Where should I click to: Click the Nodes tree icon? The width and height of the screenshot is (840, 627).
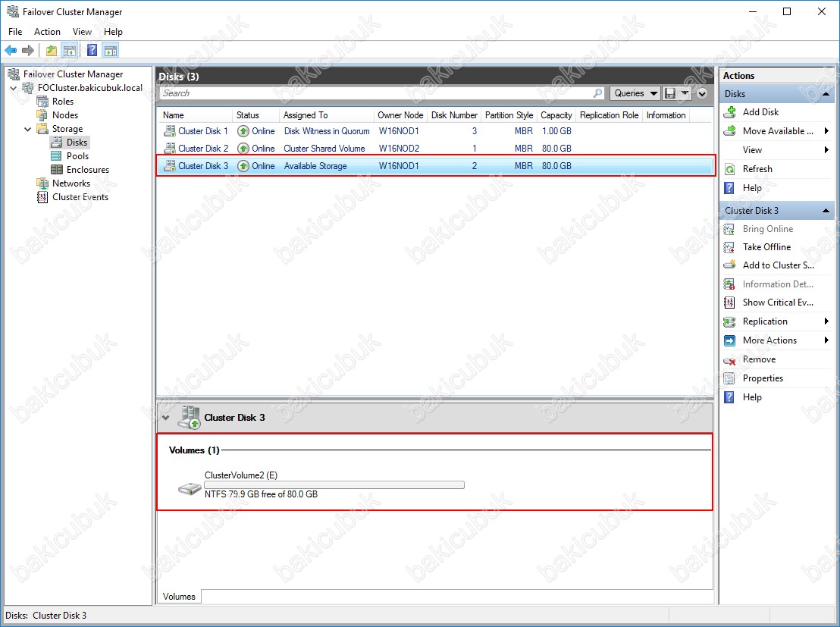[x=42, y=114]
